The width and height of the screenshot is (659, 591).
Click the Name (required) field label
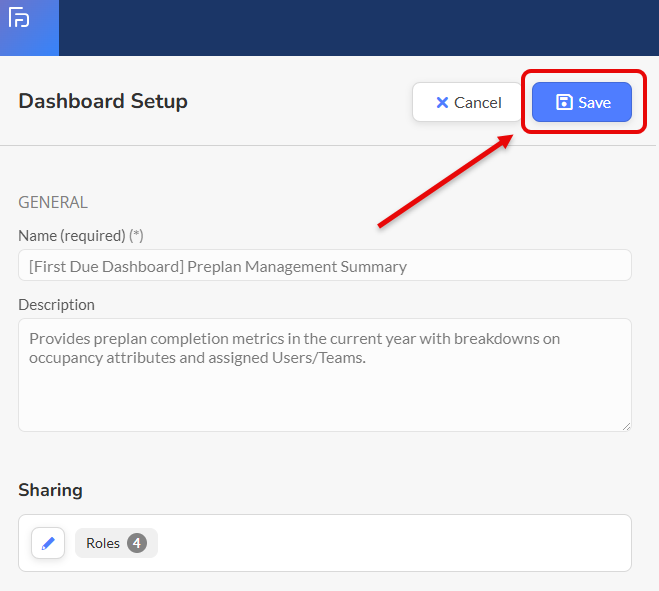(x=81, y=236)
